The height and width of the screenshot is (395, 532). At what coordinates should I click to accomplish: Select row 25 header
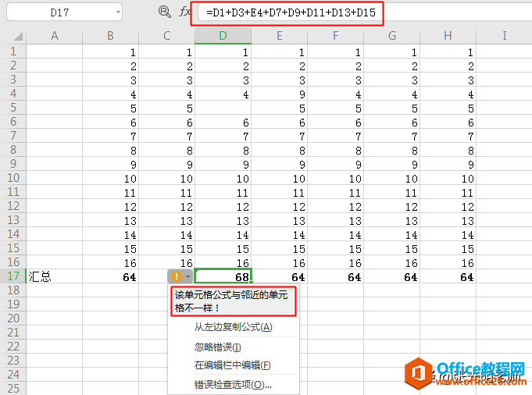[13, 389]
